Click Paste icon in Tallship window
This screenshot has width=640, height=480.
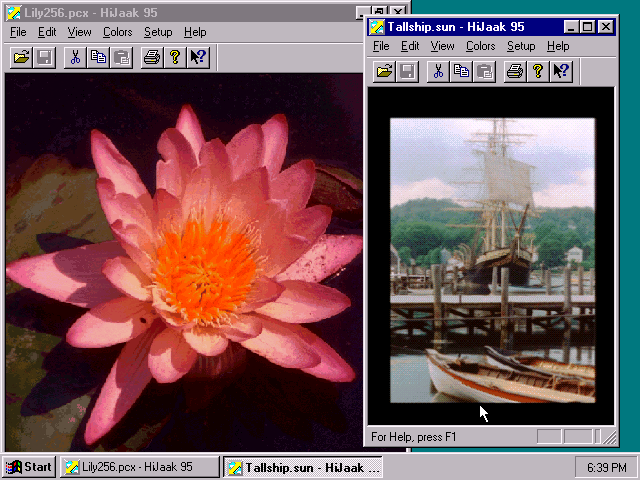(x=484, y=71)
